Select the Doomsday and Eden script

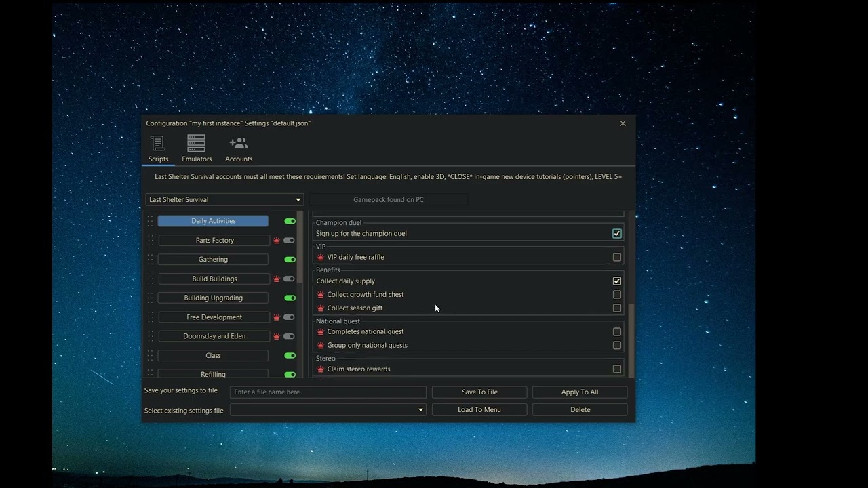pos(214,336)
